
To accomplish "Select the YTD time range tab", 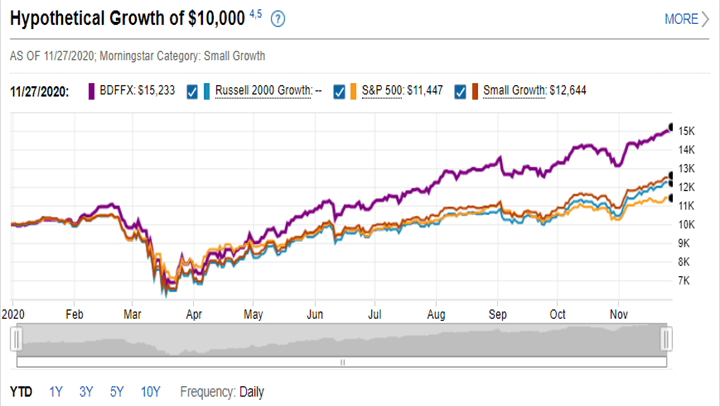I will (x=20, y=391).
